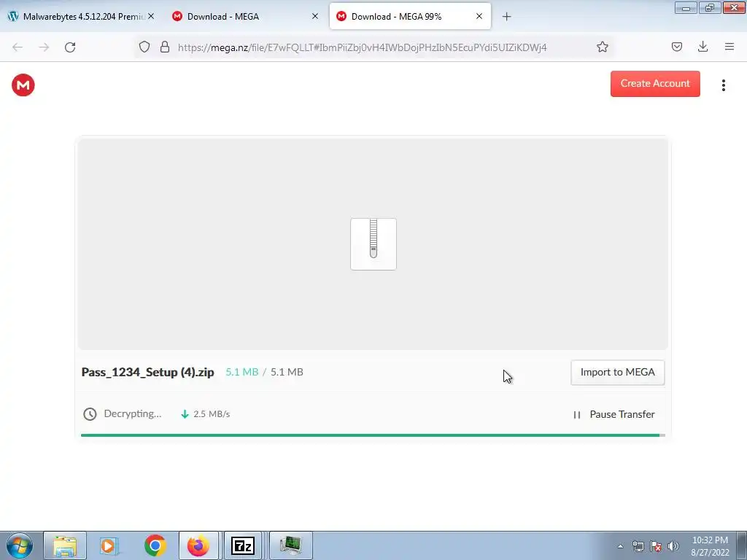Reload the current page
This screenshot has height=560, width=747.
point(70,47)
